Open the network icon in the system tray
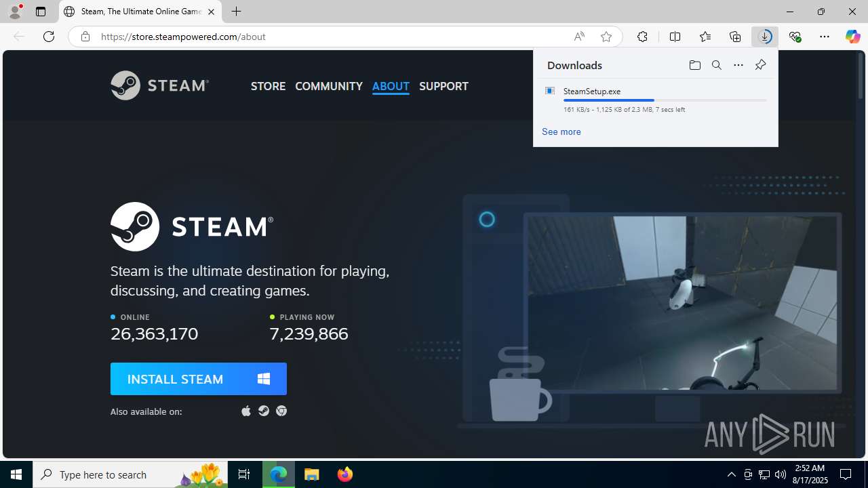This screenshot has height=488, width=868. click(x=764, y=474)
